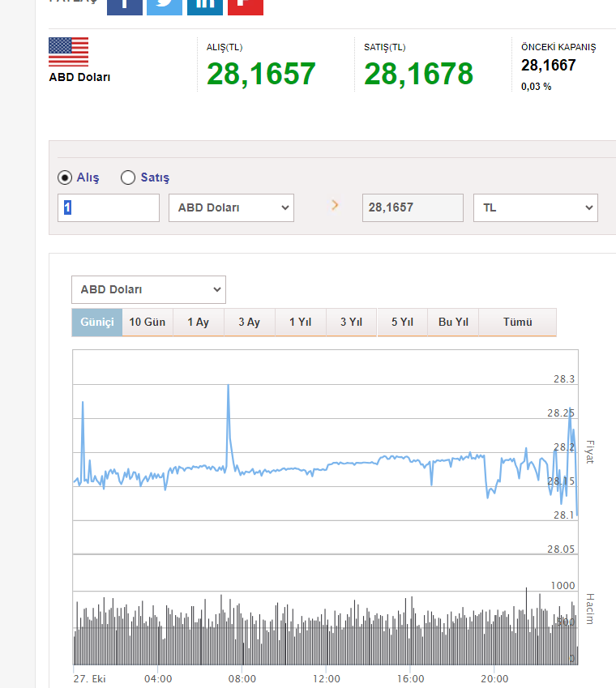Select the Alış radio button
The width and height of the screenshot is (616, 688).
65,177
